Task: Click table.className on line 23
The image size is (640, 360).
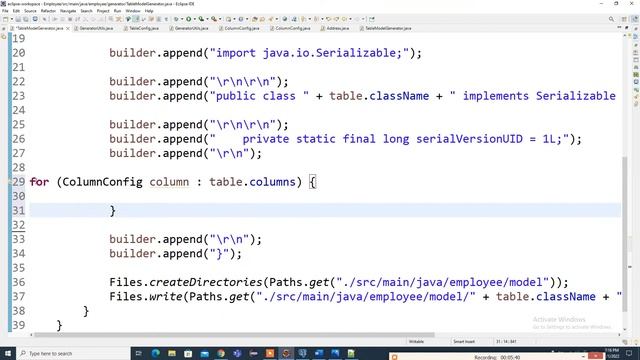Action: pyautogui.click(x=379, y=96)
